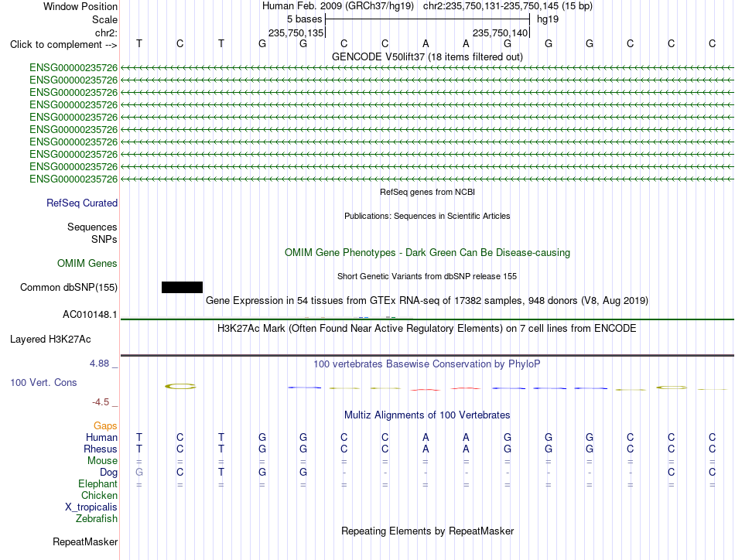This screenshot has height=560, width=735.
Task: Click the SNPs track label
Action: coord(104,239)
